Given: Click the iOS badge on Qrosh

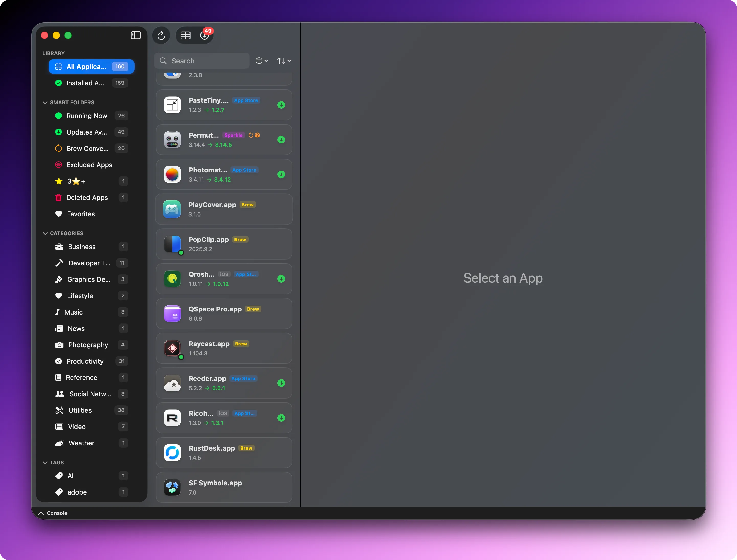Looking at the screenshot, I should coord(224,274).
